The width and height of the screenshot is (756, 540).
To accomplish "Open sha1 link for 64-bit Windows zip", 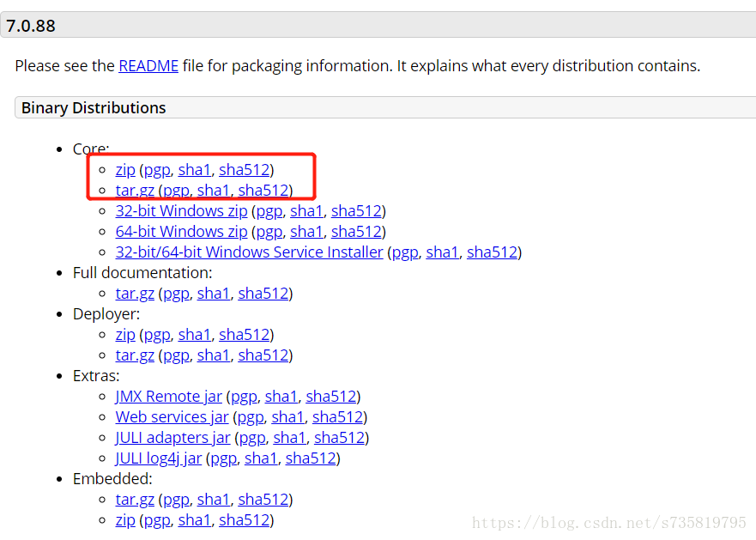I will (x=306, y=232).
